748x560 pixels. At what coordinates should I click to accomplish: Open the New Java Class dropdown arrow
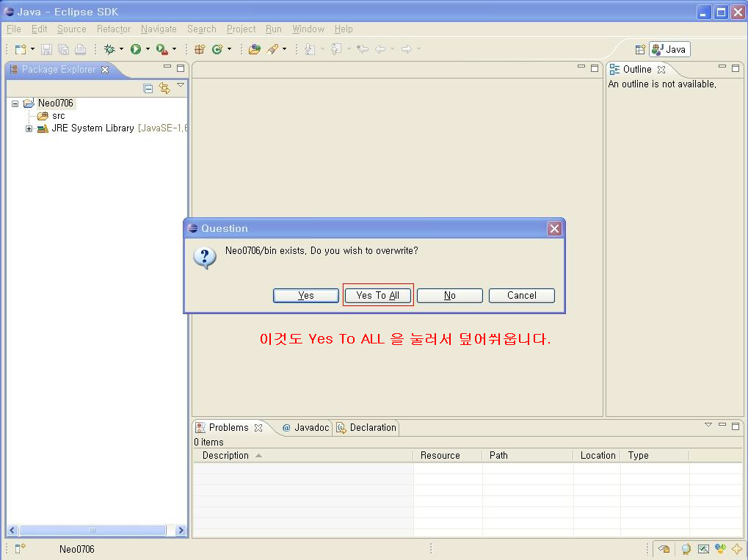(229, 49)
